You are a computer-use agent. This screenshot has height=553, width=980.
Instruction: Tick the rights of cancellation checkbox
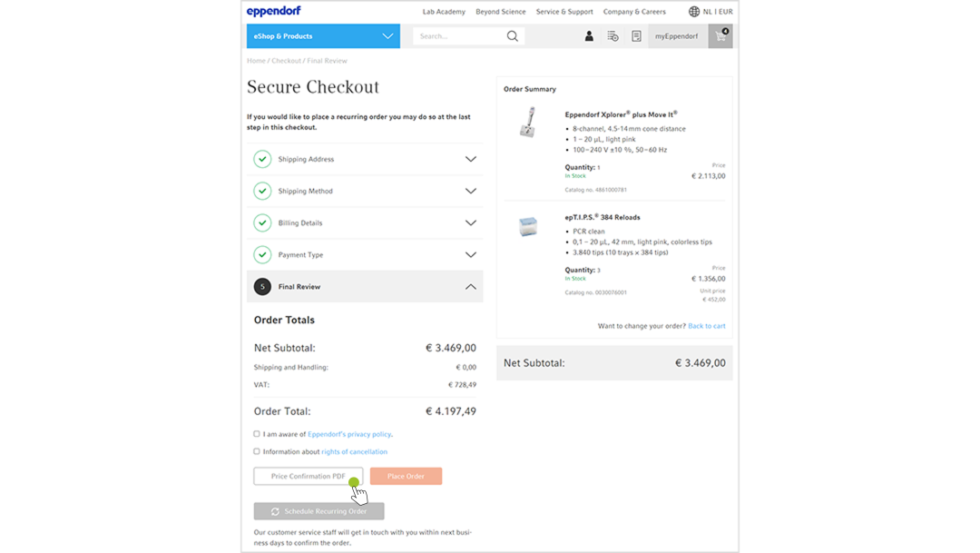(x=256, y=451)
